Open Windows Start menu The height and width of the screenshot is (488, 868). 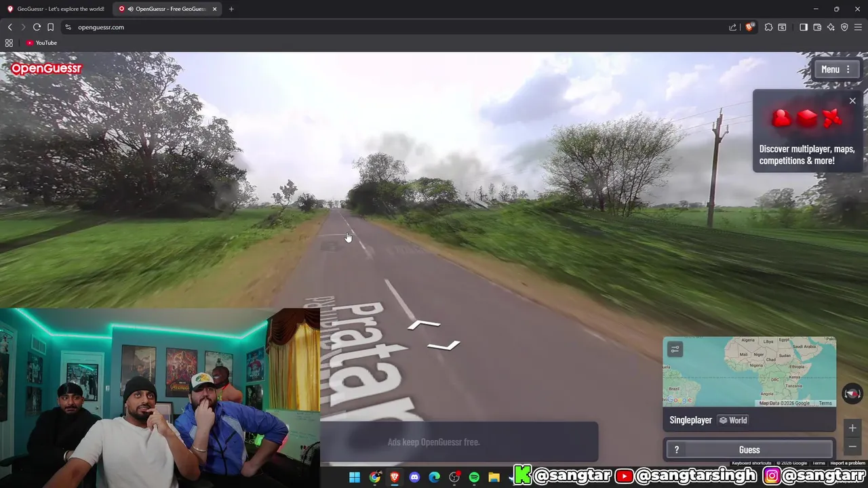pyautogui.click(x=355, y=477)
